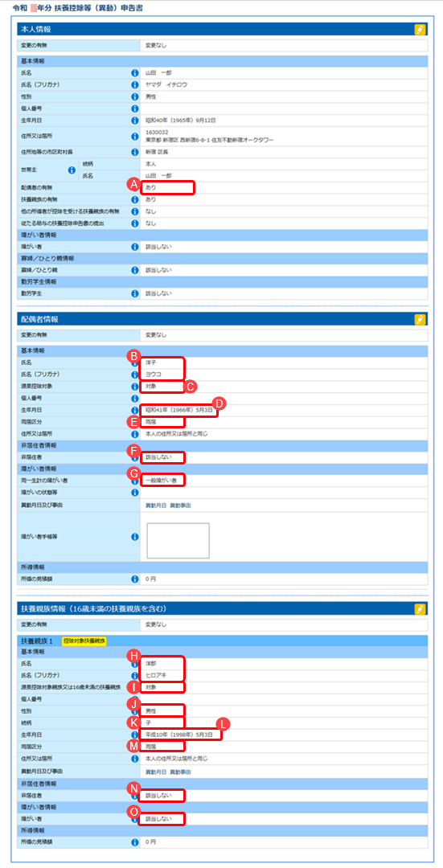This screenshot has width=443, height=868.
Task: Click 0 円 value in 配偶者情報
Action: tap(150, 579)
